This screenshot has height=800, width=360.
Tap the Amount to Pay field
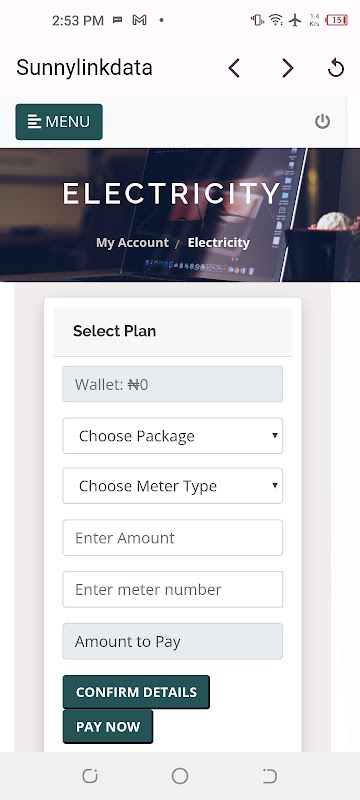pyautogui.click(x=172, y=641)
